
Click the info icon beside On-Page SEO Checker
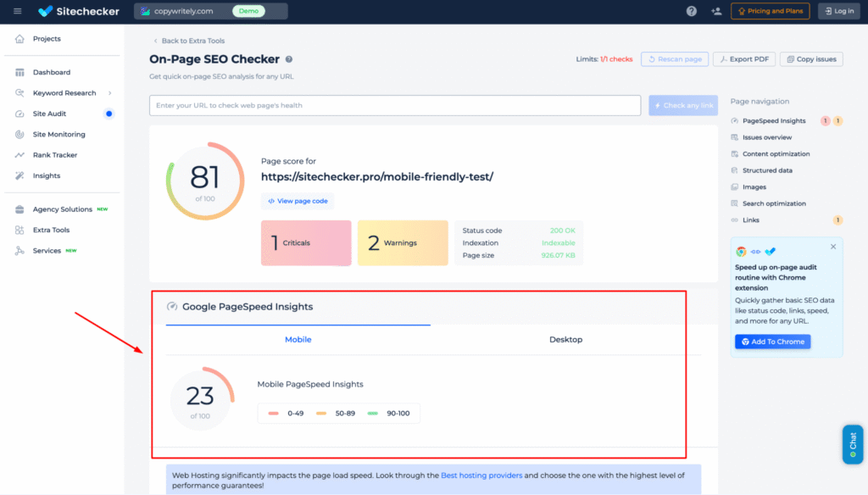pos(289,59)
